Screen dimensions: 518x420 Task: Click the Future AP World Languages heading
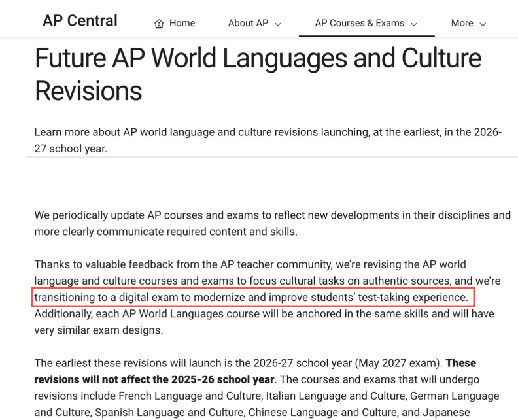point(258,74)
